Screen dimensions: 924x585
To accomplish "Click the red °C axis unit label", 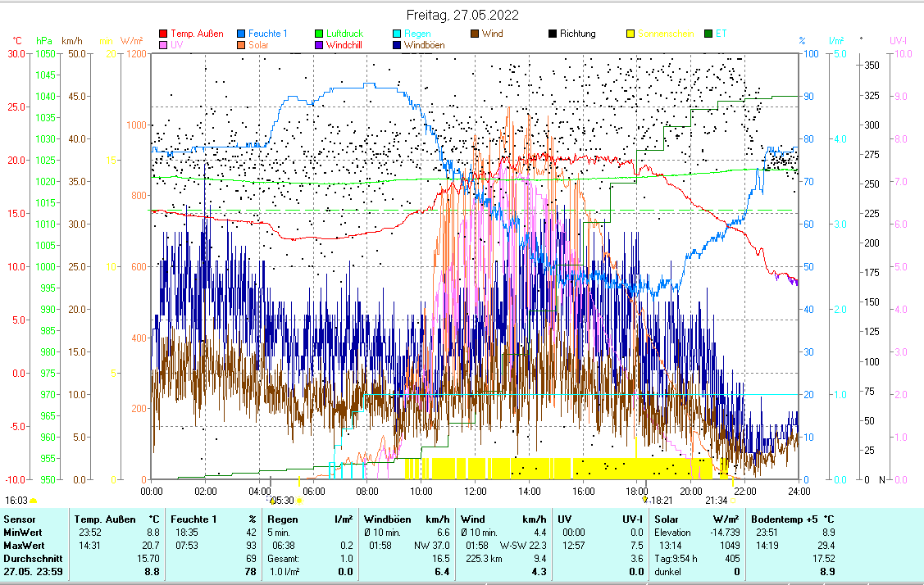I will 17,41.
